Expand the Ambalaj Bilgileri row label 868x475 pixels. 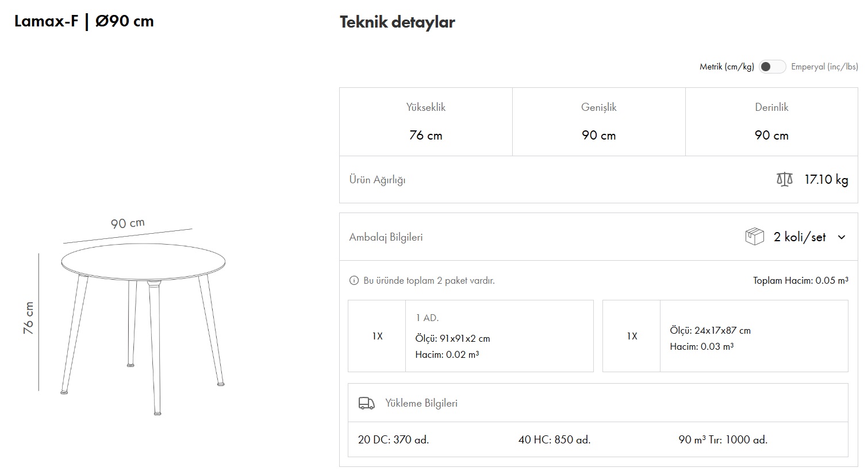click(386, 237)
